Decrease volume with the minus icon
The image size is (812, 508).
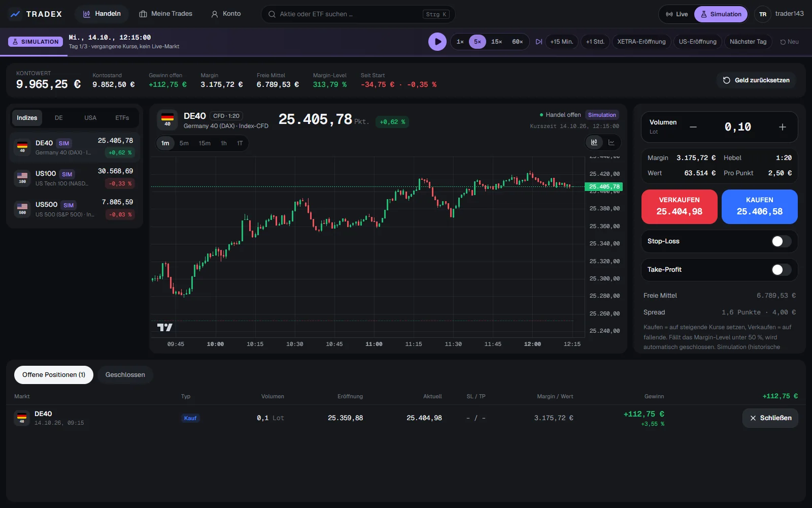(x=693, y=127)
